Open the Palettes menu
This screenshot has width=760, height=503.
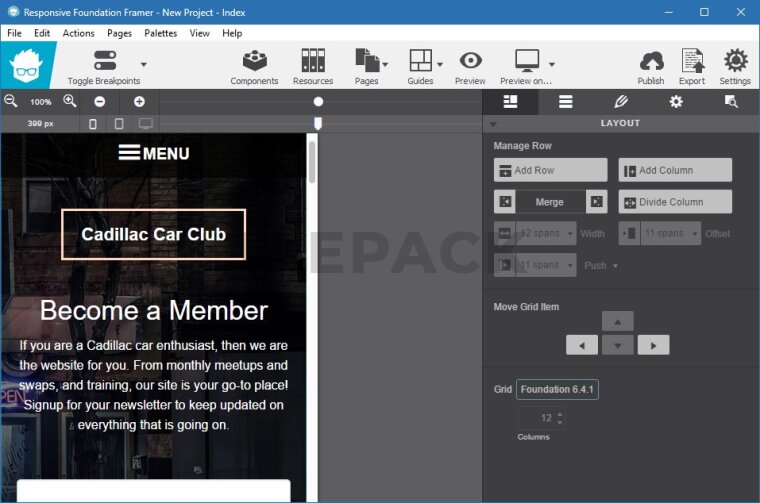click(x=160, y=33)
